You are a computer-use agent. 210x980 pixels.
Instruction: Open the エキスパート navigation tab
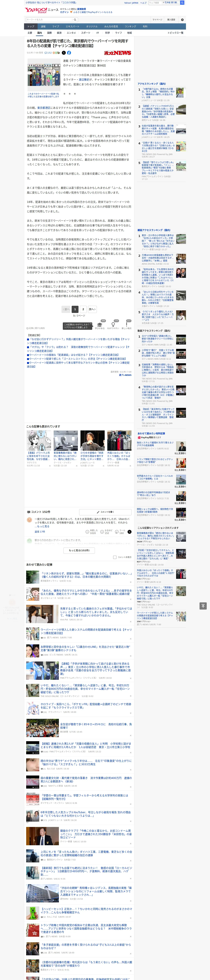(x=72, y=27)
